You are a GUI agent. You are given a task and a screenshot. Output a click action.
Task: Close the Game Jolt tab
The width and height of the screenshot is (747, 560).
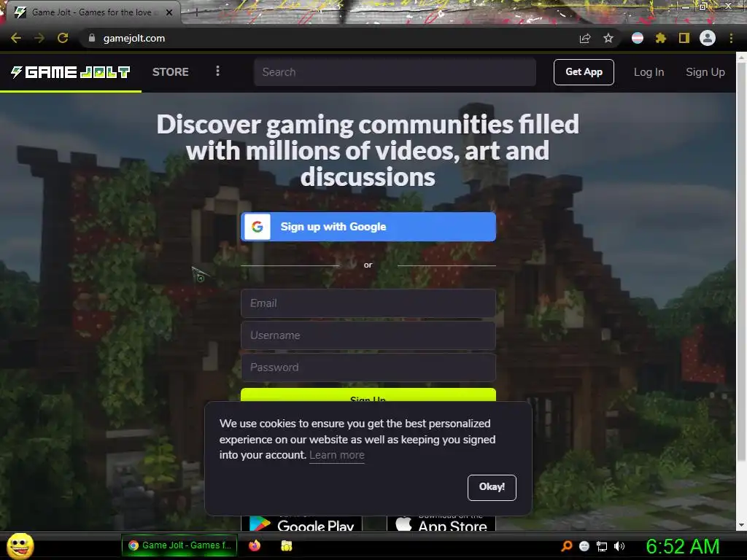[169, 12]
